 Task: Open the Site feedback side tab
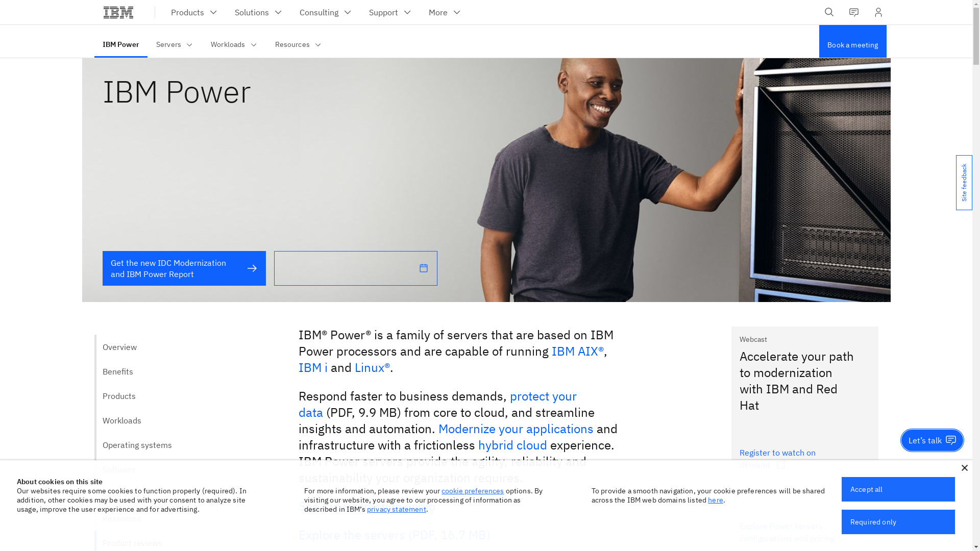[x=964, y=183]
